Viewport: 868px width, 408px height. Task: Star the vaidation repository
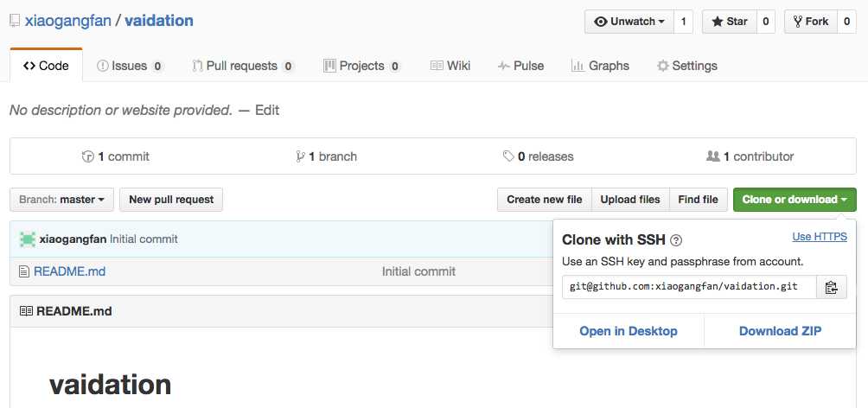[x=728, y=22]
